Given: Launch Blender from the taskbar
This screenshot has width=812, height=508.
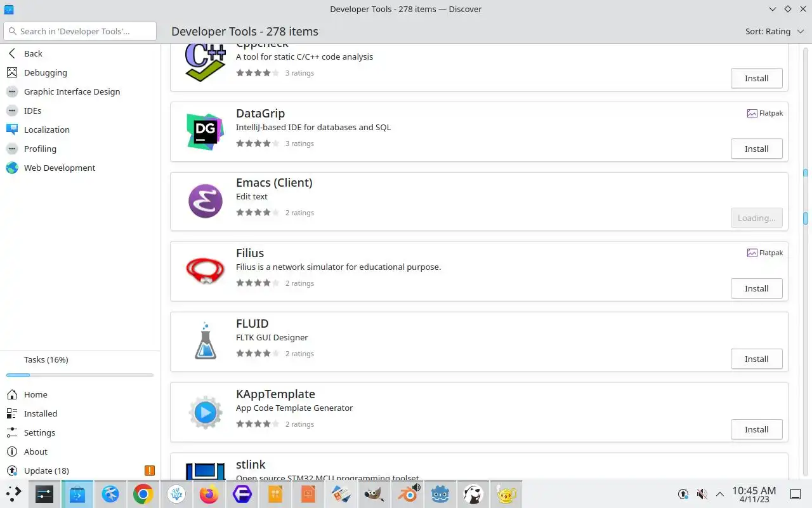Looking at the screenshot, I should click(x=407, y=494).
